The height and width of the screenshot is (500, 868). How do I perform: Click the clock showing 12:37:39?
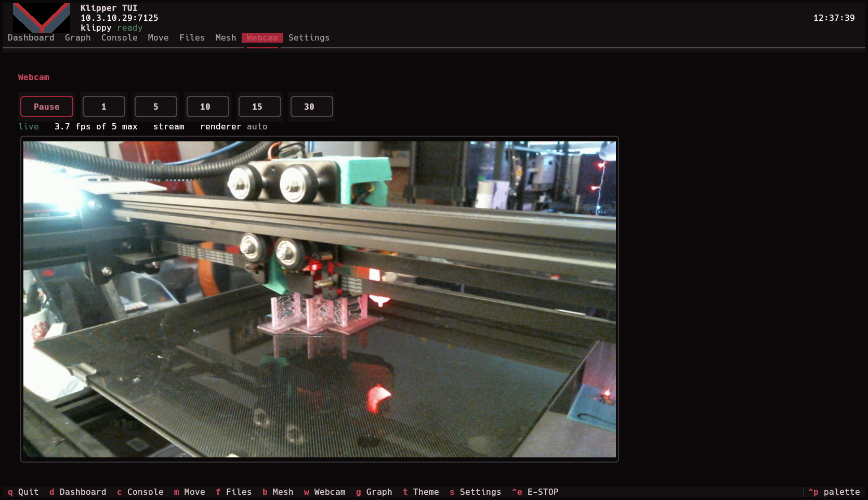point(834,18)
